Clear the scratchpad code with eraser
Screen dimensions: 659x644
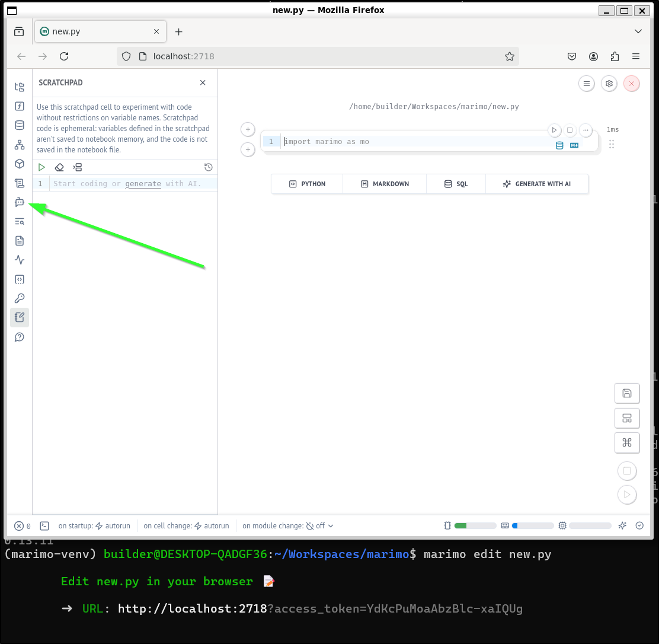(59, 167)
